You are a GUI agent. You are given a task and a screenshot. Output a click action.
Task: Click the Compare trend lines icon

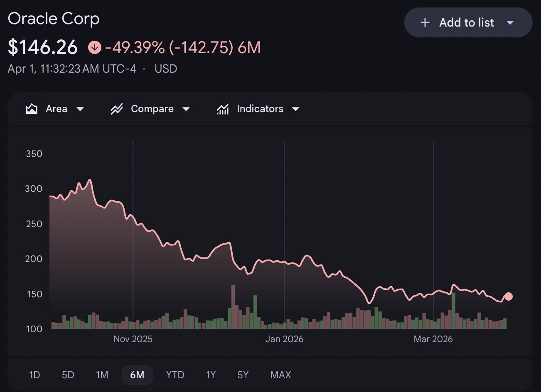click(117, 109)
